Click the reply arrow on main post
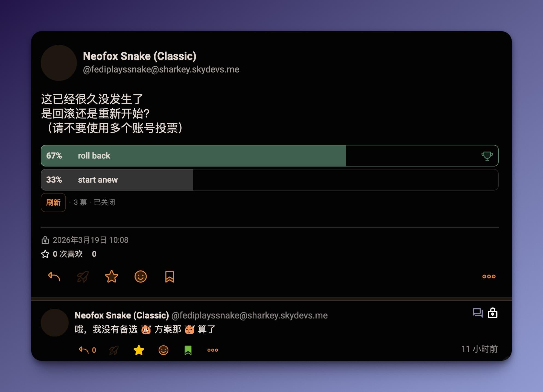Image resolution: width=543 pixels, height=392 pixels. pyautogui.click(x=54, y=277)
